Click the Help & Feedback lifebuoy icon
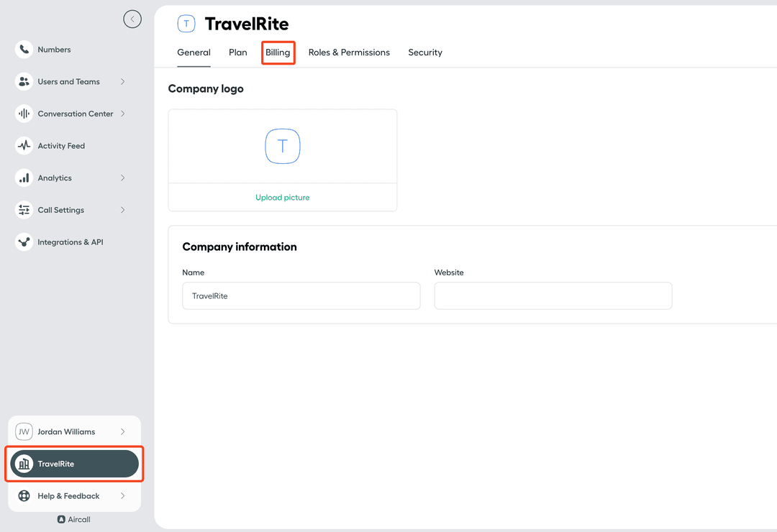The width and height of the screenshot is (777, 532). [24, 496]
